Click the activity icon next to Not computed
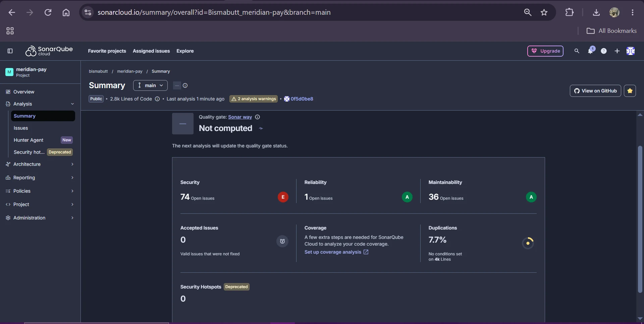 pyautogui.click(x=261, y=128)
